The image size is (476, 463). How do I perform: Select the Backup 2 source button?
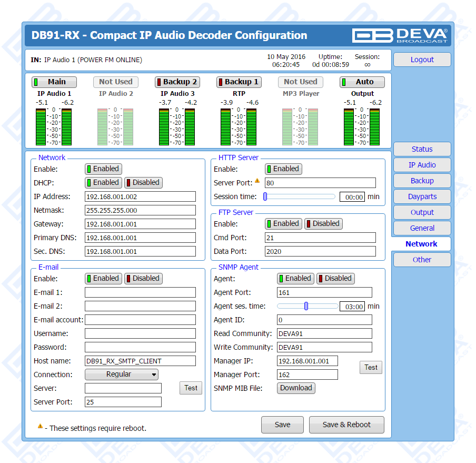[x=177, y=82]
